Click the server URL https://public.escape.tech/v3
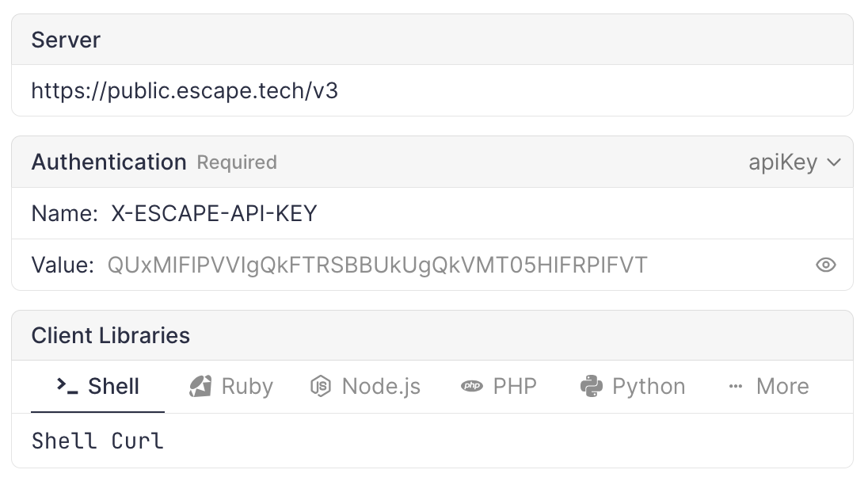 184,90
